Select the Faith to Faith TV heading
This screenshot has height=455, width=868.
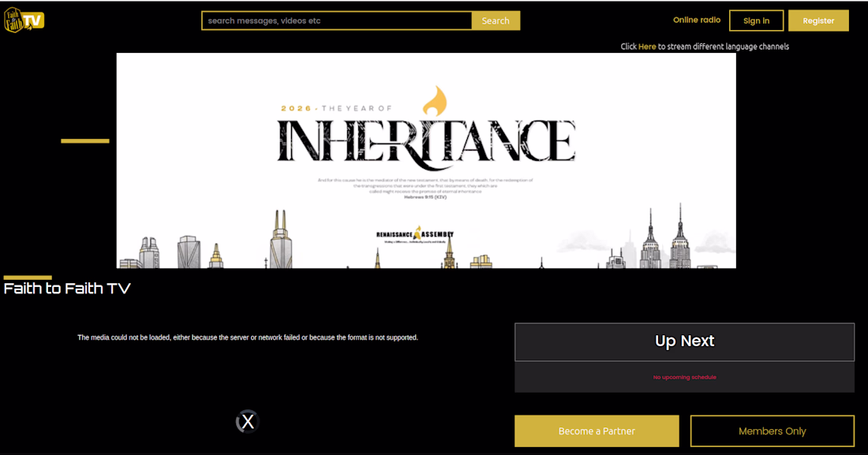[67, 289]
